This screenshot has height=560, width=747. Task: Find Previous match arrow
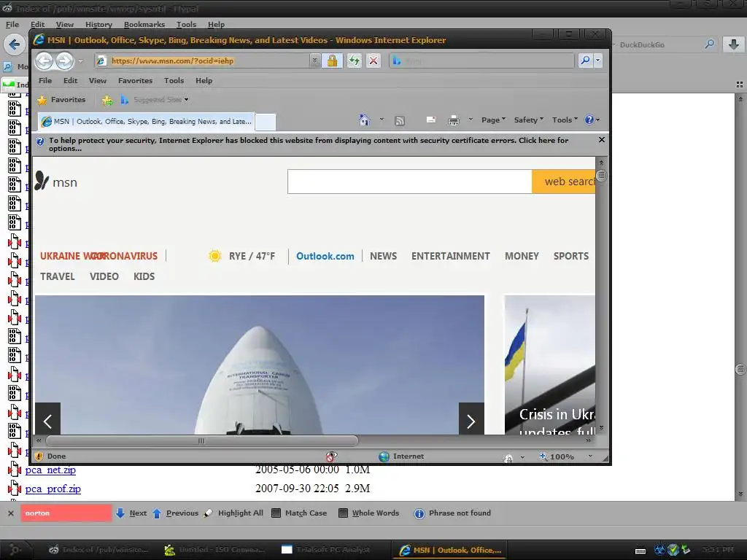point(175,513)
